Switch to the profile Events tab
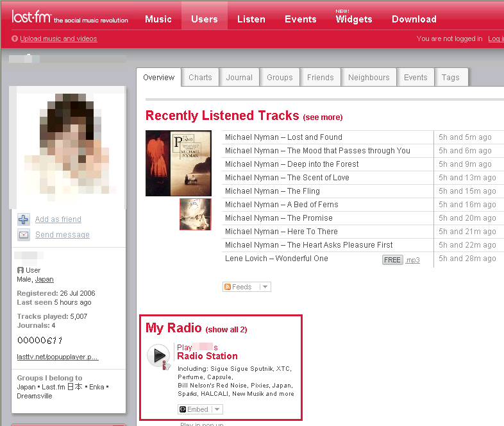 click(416, 78)
